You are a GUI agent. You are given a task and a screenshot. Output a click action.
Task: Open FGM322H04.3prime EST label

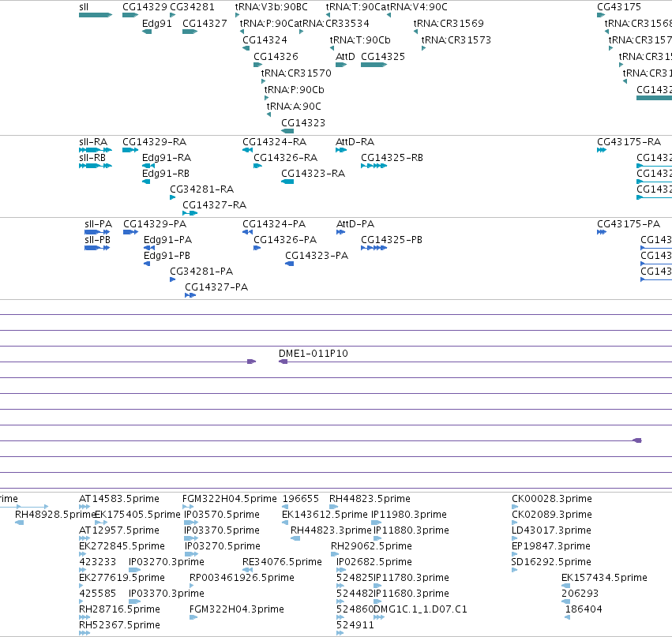pos(237,609)
